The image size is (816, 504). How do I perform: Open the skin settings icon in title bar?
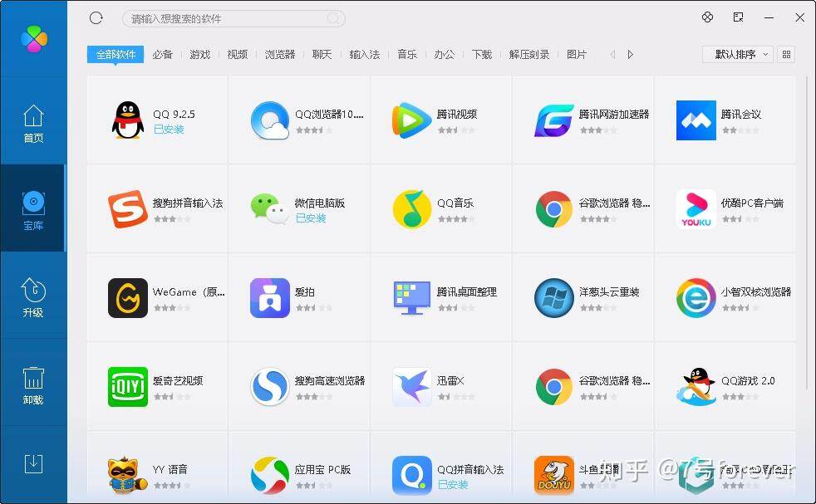(707, 17)
